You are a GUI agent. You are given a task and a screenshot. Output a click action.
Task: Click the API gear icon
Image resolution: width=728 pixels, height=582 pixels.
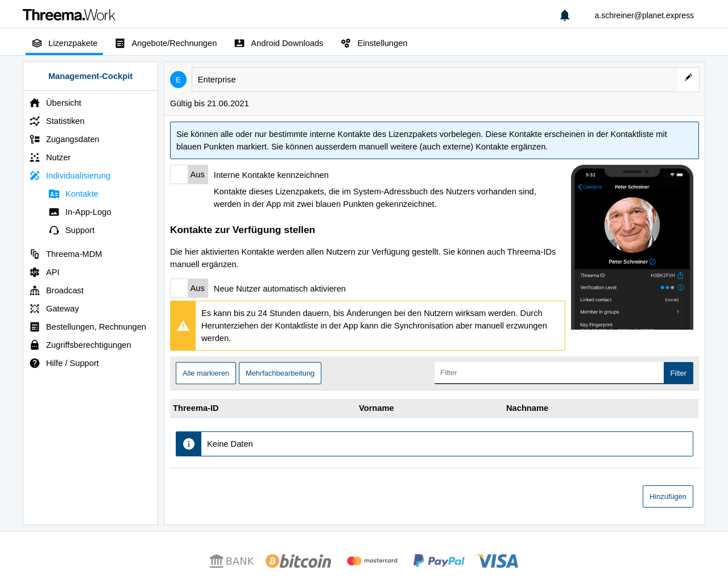tap(35, 272)
